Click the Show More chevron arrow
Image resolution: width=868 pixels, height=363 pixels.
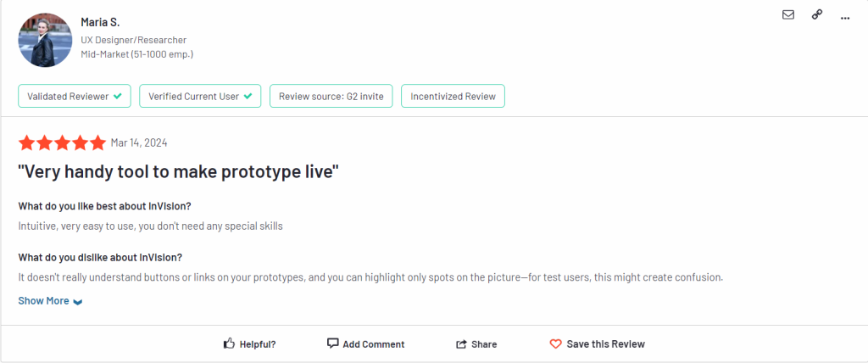pyautogui.click(x=78, y=302)
